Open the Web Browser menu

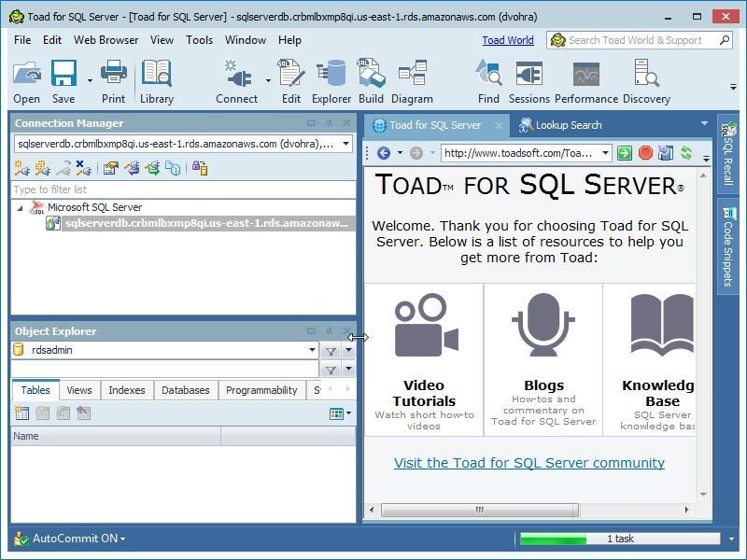coord(106,40)
